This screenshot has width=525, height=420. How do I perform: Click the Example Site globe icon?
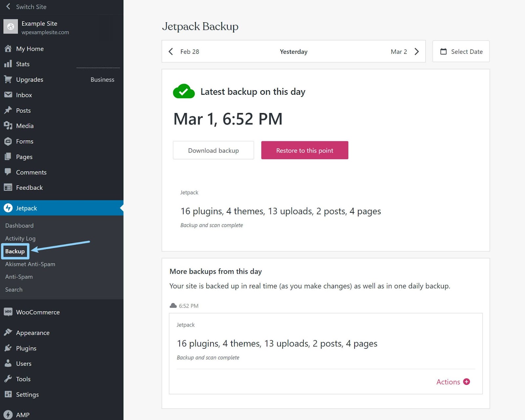pos(10,27)
